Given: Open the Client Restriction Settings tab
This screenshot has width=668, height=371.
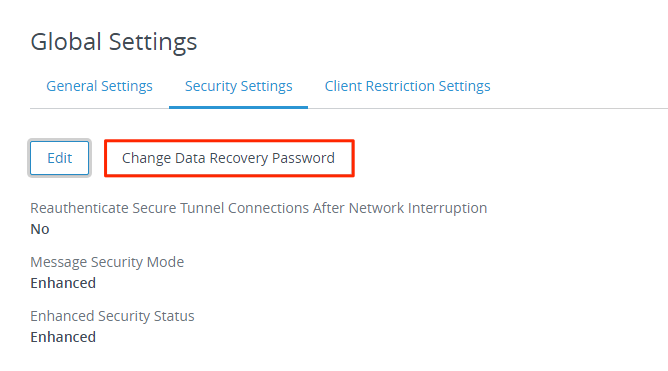Looking at the screenshot, I should (408, 86).
